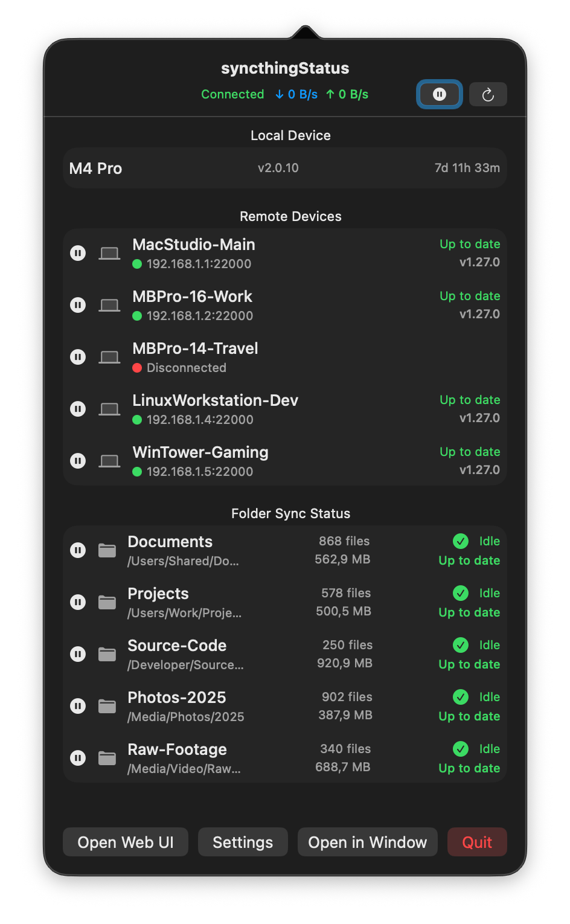
Task: Open the Syncthing Web UI
Action: 125,842
